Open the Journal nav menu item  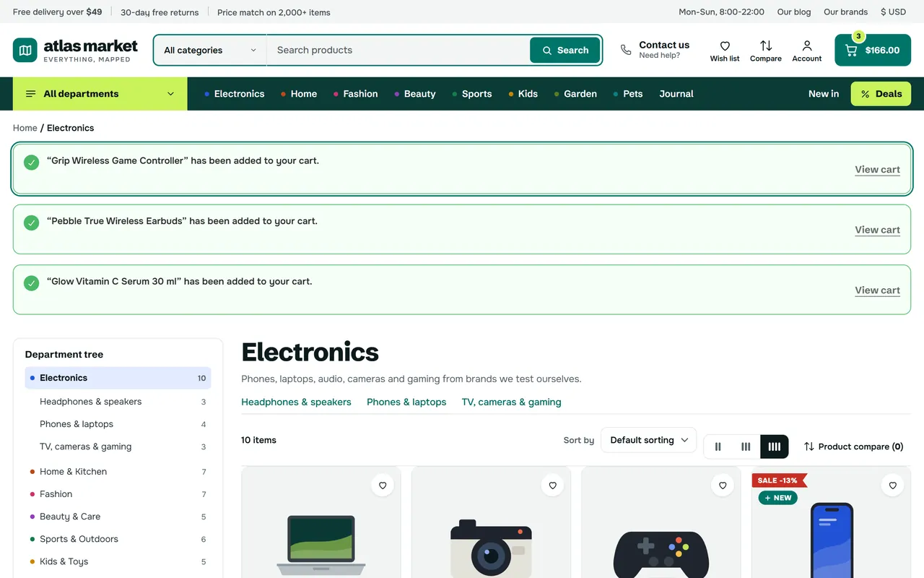[x=676, y=94]
